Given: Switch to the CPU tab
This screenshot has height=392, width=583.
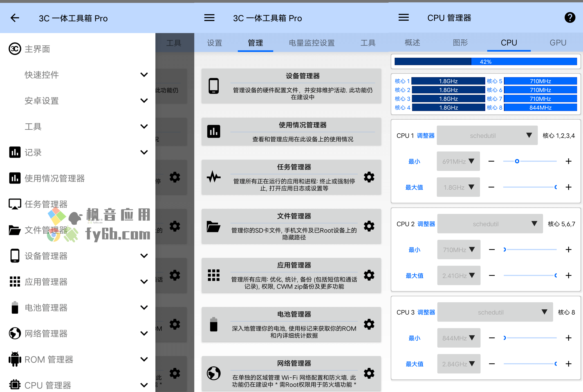Looking at the screenshot, I should [x=509, y=43].
